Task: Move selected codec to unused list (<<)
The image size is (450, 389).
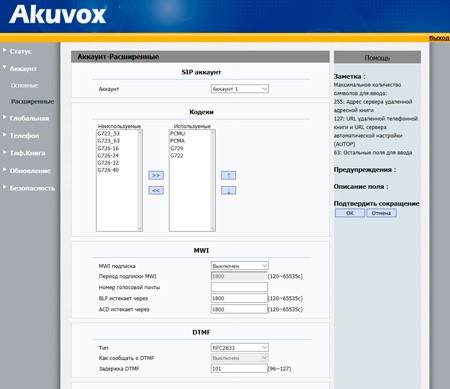Action: (156, 190)
